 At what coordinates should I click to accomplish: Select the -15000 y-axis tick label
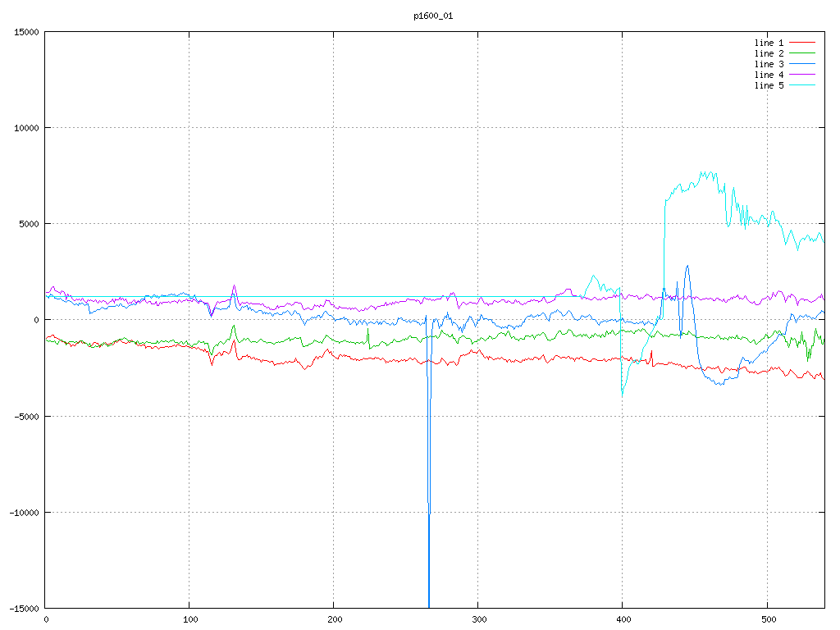click(23, 608)
